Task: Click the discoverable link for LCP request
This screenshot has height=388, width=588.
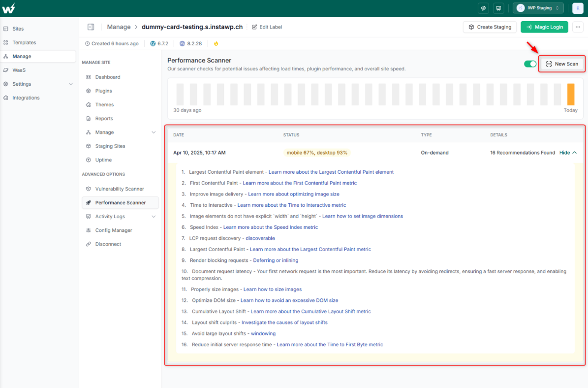Action: tap(260, 238)
